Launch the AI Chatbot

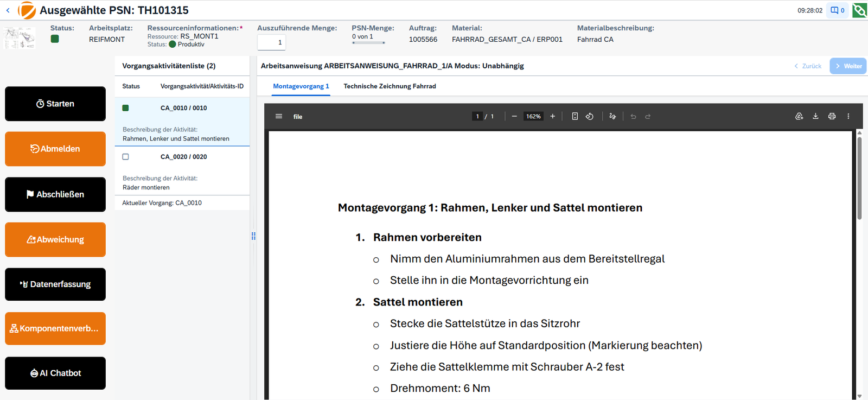click(55, 373)
